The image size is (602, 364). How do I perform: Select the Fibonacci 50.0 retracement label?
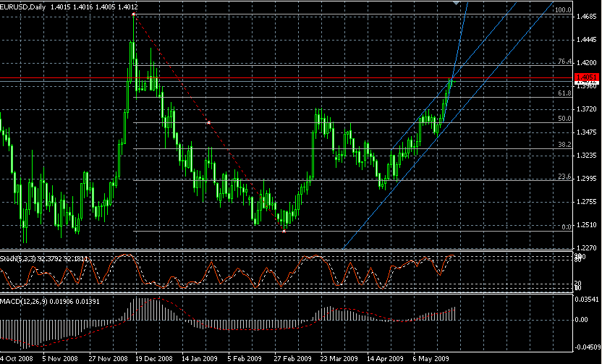564,119
